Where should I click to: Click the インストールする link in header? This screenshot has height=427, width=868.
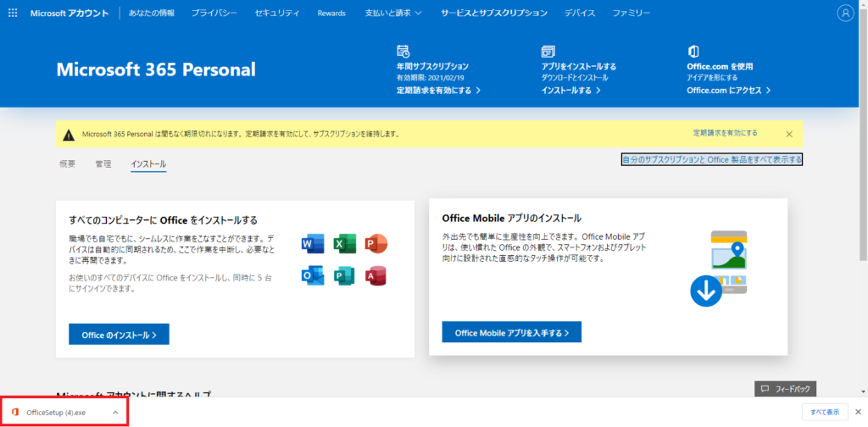point(570,90)
